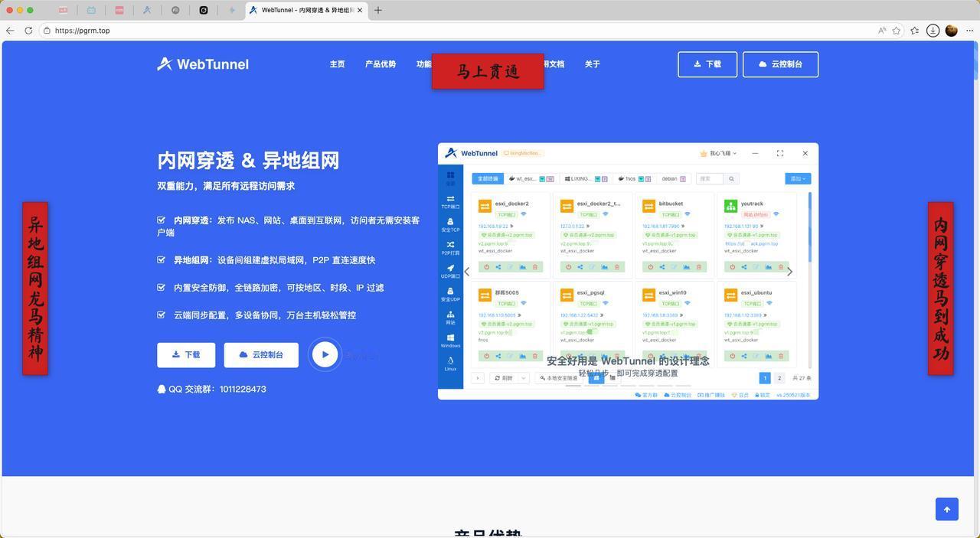Switch to pinned tab with gray circle icon

coord(175,10)
